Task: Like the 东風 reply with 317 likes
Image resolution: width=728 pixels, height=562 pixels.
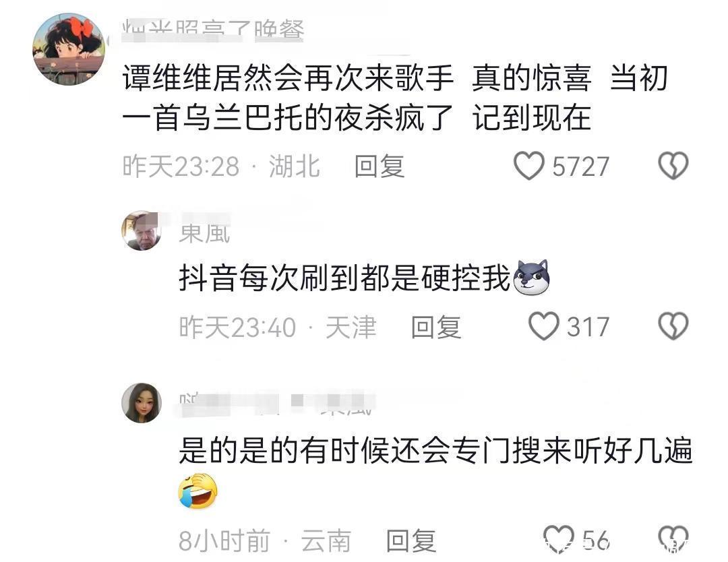Action: pos(544,325)
